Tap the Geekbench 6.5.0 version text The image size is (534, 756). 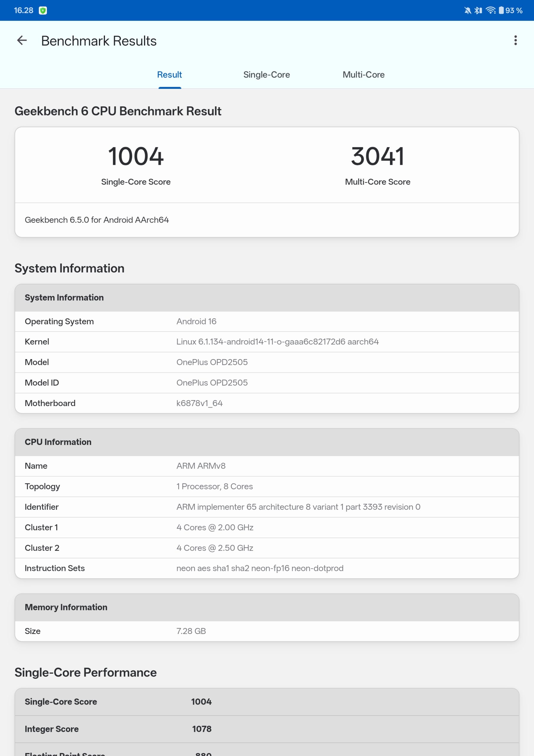[97, 220]
